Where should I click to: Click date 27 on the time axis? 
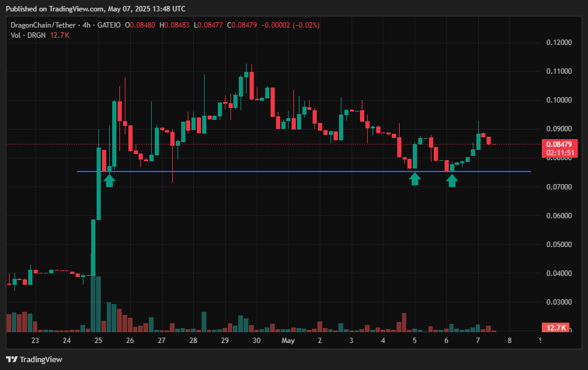pyautogui.click(x=161, y=341)
